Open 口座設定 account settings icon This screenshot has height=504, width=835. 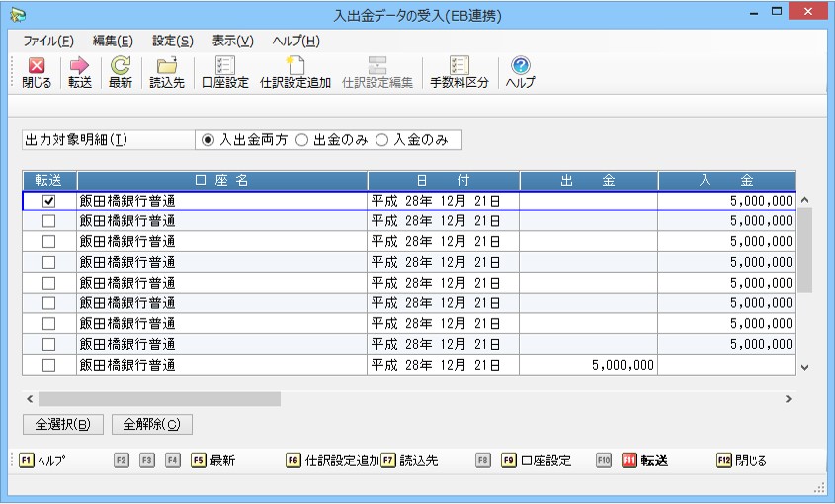tap(224, 67)
